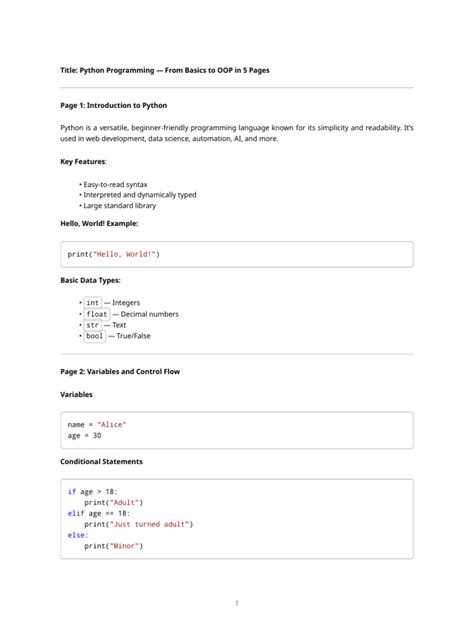
Task: Click the introductory paragraph about Python versatility
Action: [237, 133]
